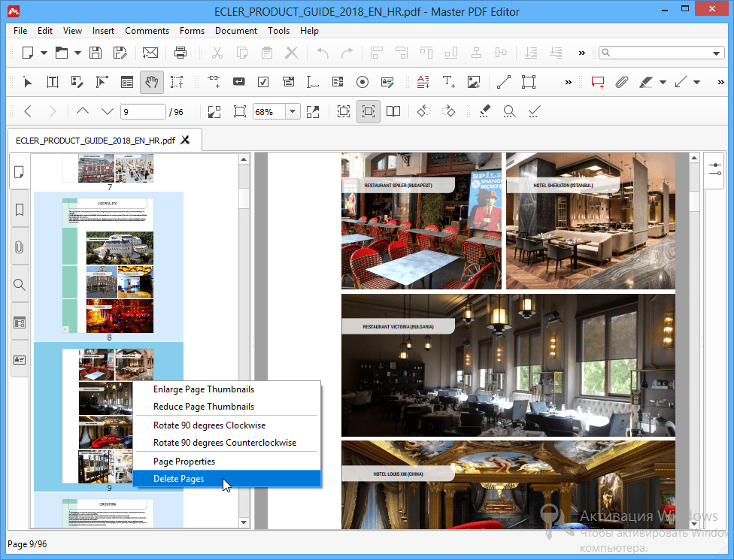The width and height of the screenshot is (734, 560).
Task: Toggle the two-page book view mode
Action: point(393,111)
